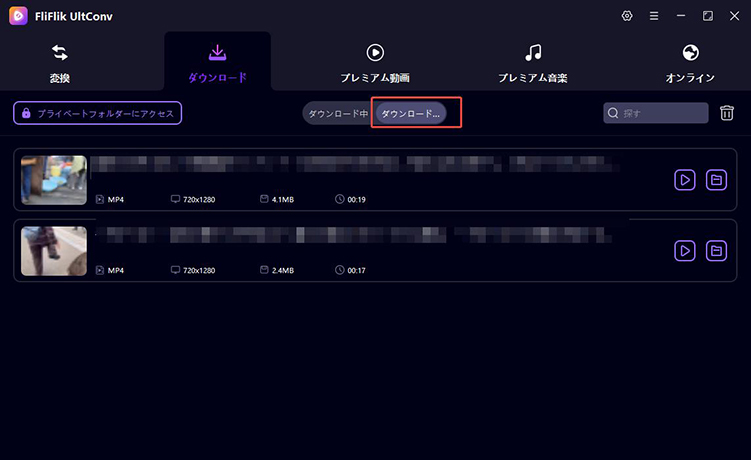Click MP4 format label of 00:17 video
The width and height of the screenshot is (751, 460).
coord(115,270)
